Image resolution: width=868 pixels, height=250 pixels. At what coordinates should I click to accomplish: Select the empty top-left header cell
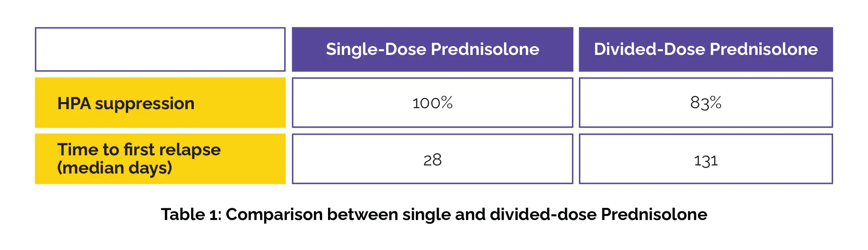[x=160, y=49]
